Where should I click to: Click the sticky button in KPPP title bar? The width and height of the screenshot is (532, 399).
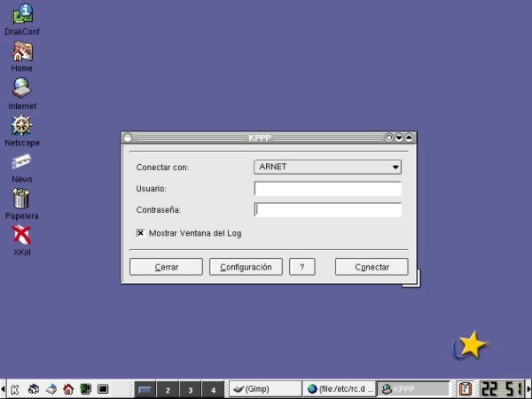(x=389, y=137)
